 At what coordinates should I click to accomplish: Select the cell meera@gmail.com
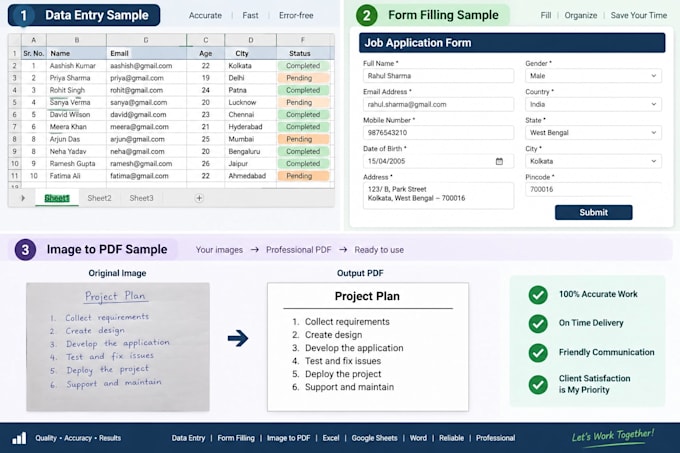[147, 127]
